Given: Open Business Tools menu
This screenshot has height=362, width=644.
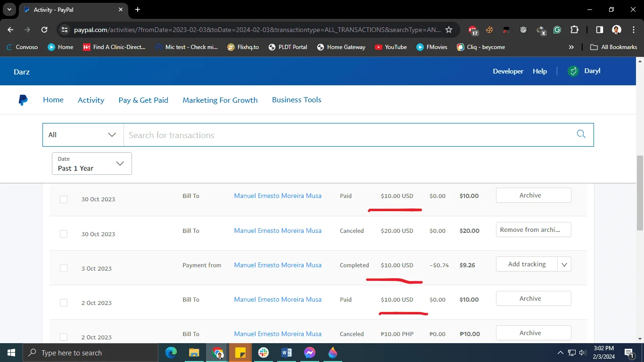Looking at the screenshot, I should coord(297,100).
